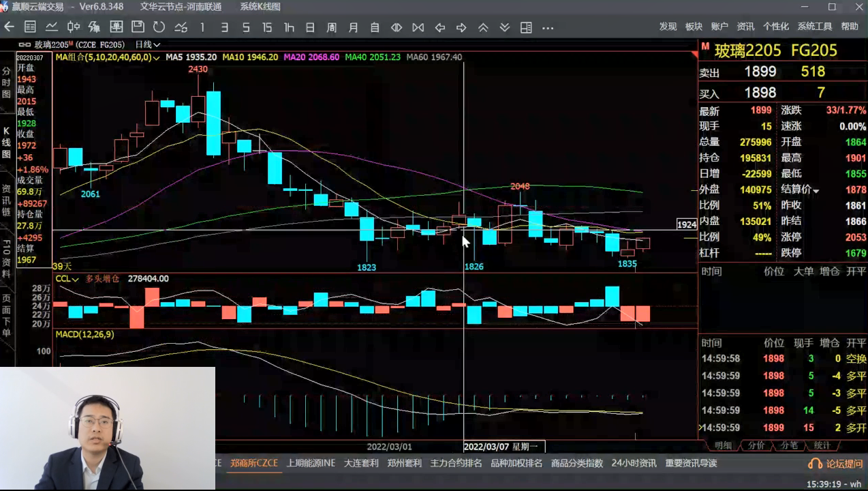Select the candlestick chart icon

(74, 27)
